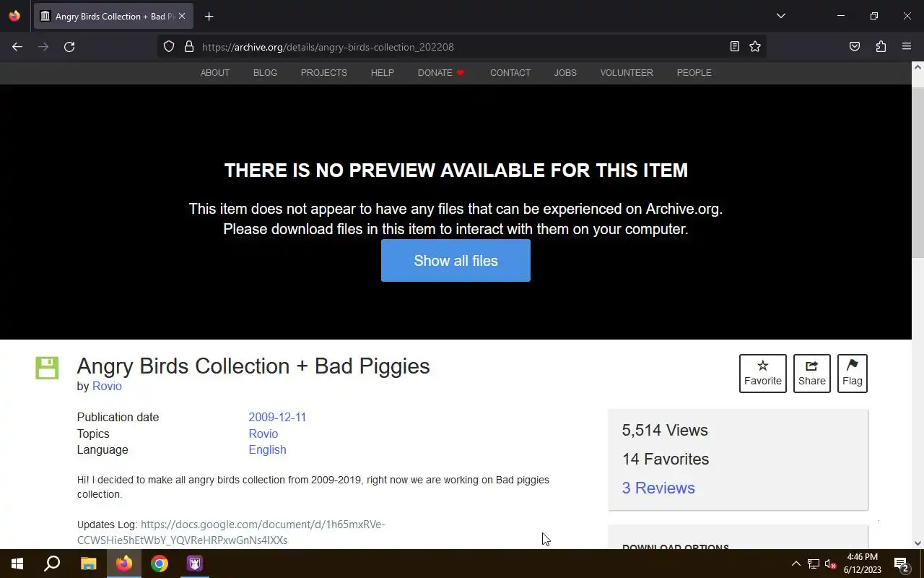Image resolution: width=924 pixels, height=578 pixels.
Task: Open the CONTACT menu item
Action: pyautogui.click(x=510, y=73)
